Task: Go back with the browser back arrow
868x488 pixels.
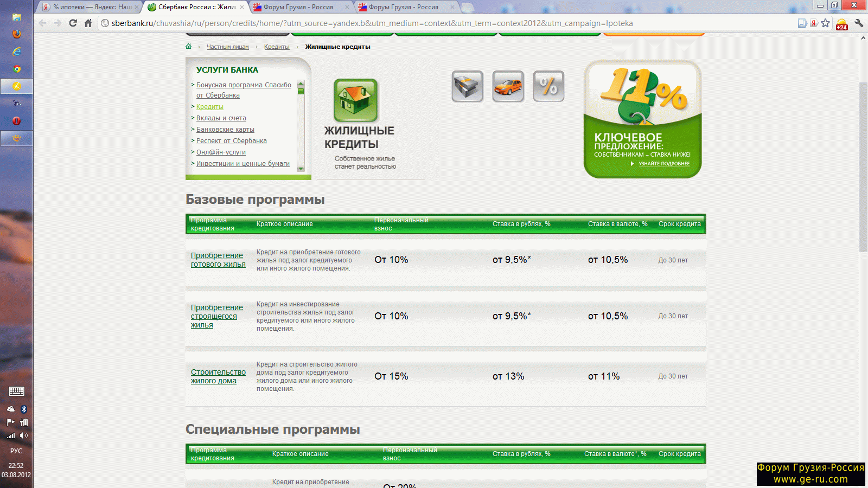Action: click(x=43, y=23)
